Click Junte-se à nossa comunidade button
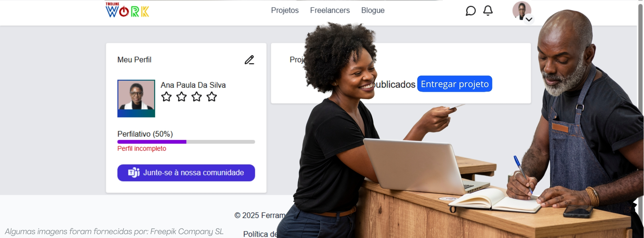The width and height of the screenshot is (644, 238). tap(186, 172)
